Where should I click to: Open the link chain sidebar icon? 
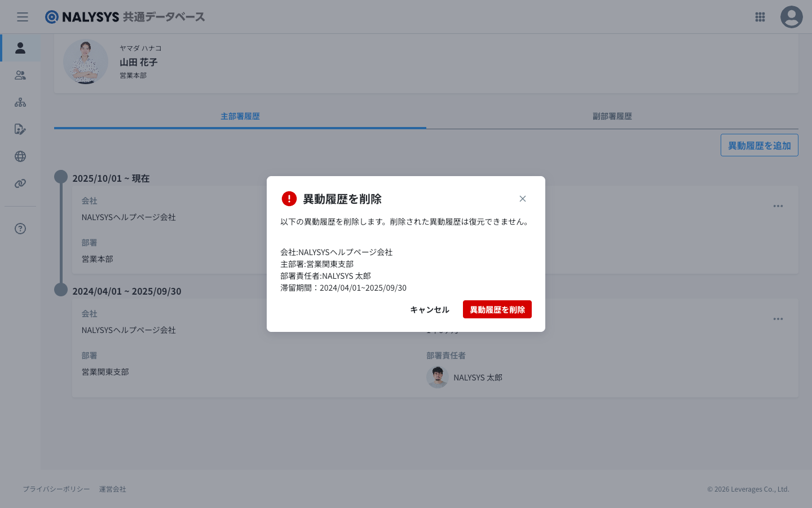tap(20, 183)
